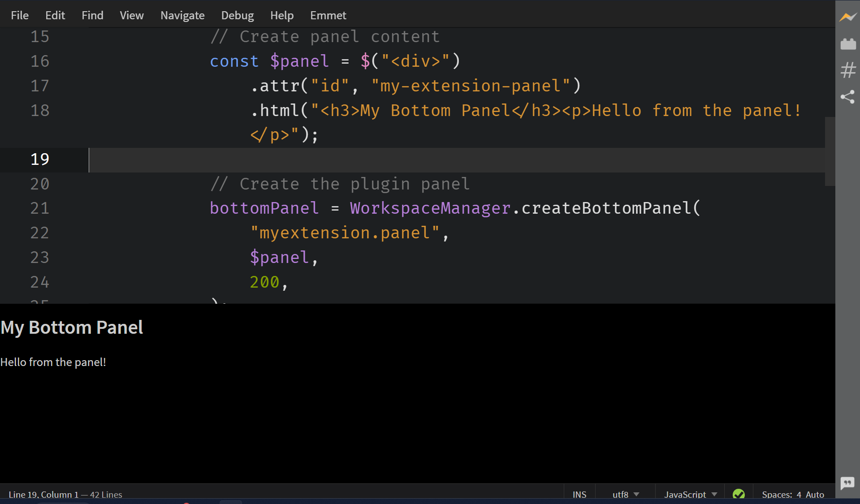Viewport: 860px width, 504px height.
Task: Click the feedback speech bubble icon
Action: (x=847, y=483)
